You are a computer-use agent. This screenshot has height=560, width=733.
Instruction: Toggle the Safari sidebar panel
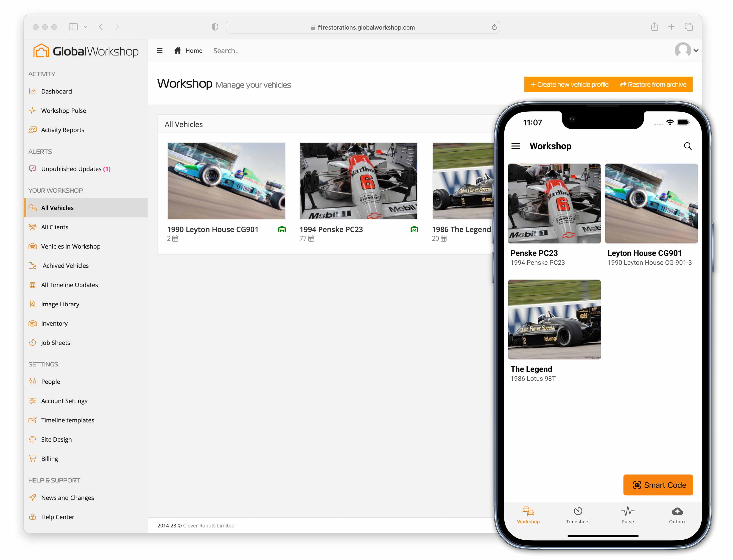click(73, 27)
